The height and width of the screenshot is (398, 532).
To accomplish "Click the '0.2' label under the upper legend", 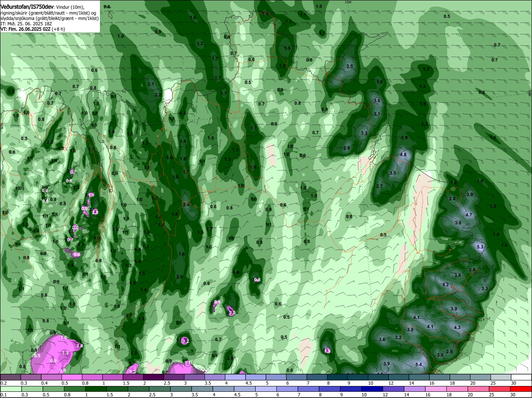I will click(3, 383).
